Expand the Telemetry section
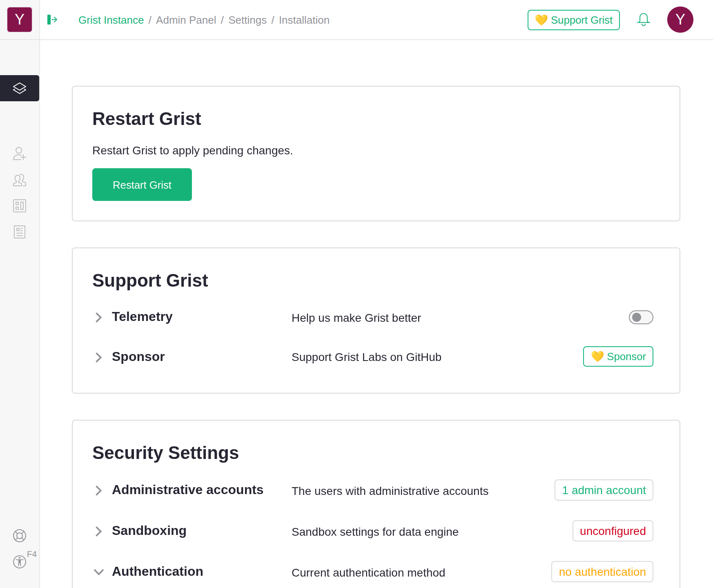Image resolution: width=713 pixels, height=588 pixels. click(98, 317)
